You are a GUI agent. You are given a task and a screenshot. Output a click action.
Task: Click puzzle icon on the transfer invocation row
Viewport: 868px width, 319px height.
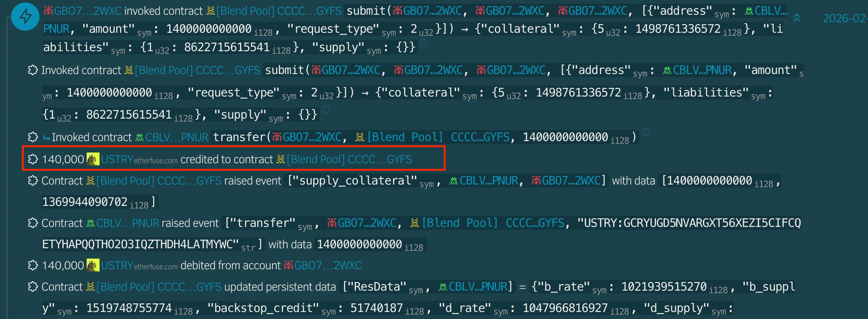tap(33, 137)
